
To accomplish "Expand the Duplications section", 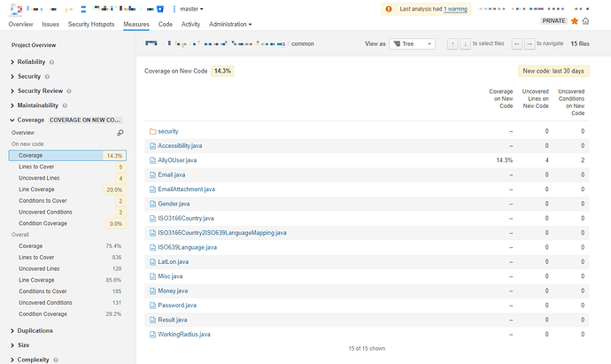I will [35, 330].
